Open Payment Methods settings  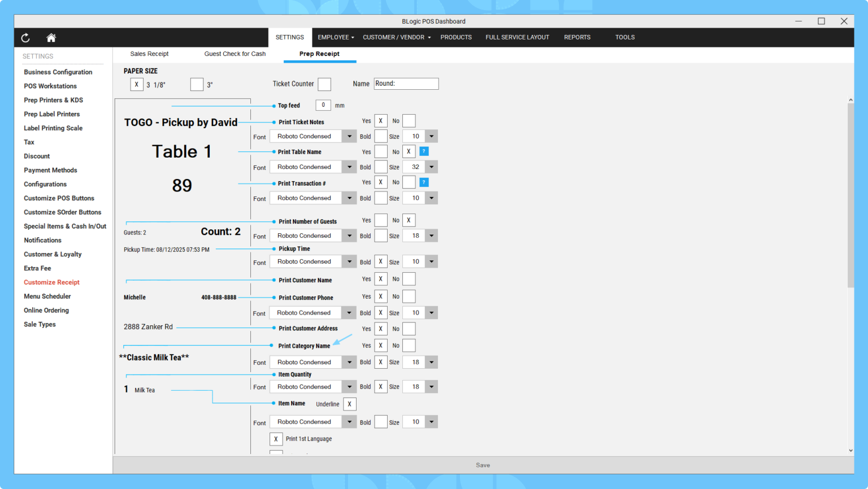[x=50, y=170]
